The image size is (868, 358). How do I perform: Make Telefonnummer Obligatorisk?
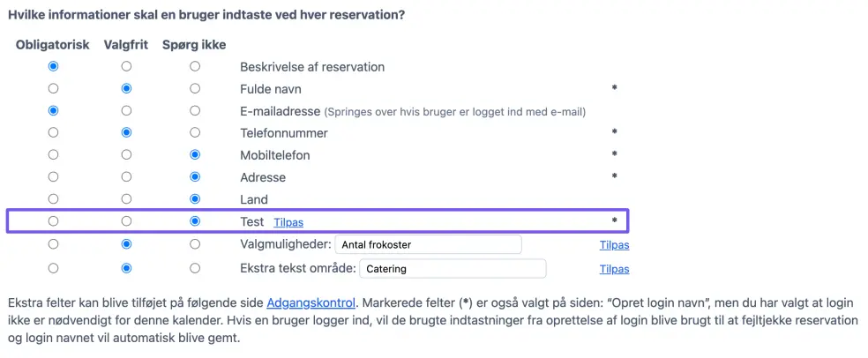pyautogui.click(x=54, y=133)
